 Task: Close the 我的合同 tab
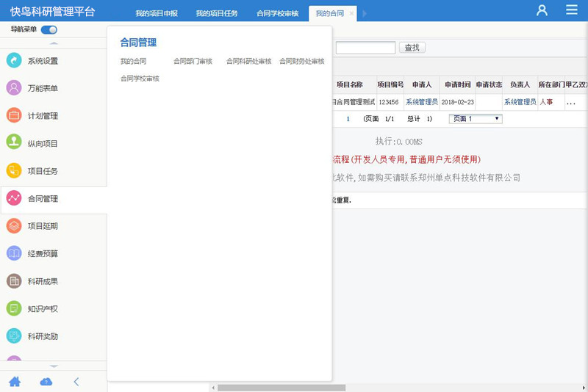(351, 13)
